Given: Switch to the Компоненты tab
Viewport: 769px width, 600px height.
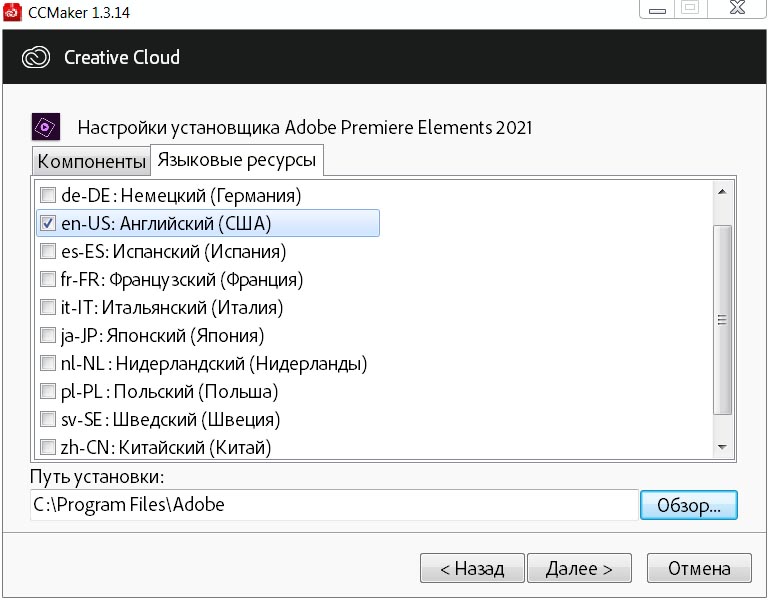Looking at the screenshot, I should (91, 161).
